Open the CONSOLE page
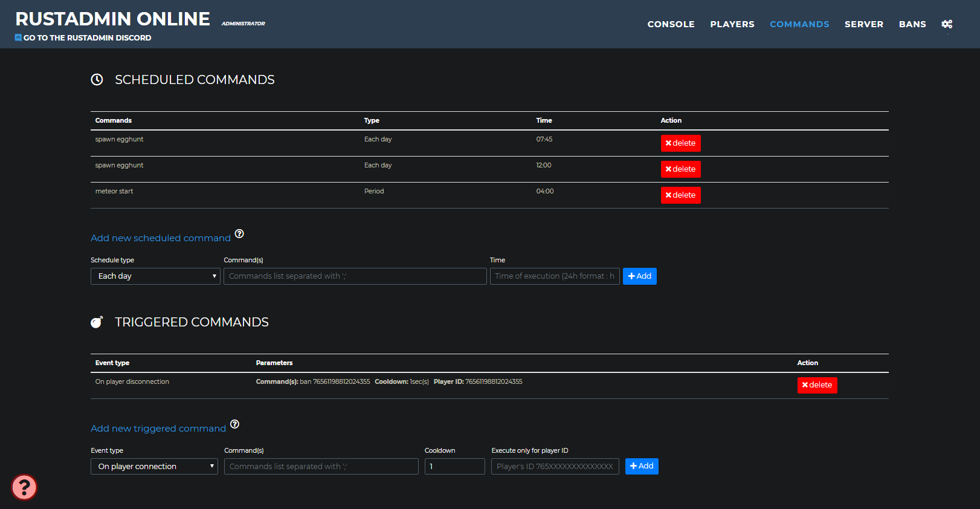This screenshot has height=509, width=980. coord(671,24)
